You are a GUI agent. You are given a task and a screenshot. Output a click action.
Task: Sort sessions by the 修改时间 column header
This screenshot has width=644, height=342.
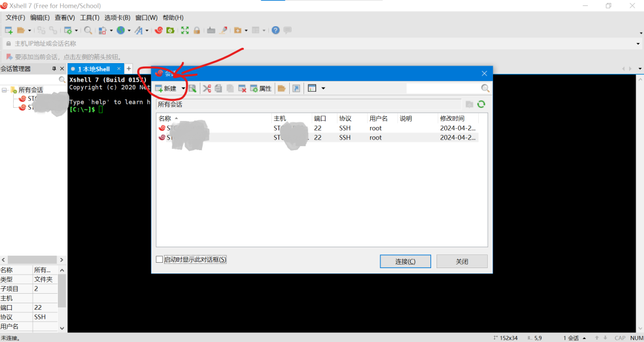pyautogui.click(x=452, y=119)
